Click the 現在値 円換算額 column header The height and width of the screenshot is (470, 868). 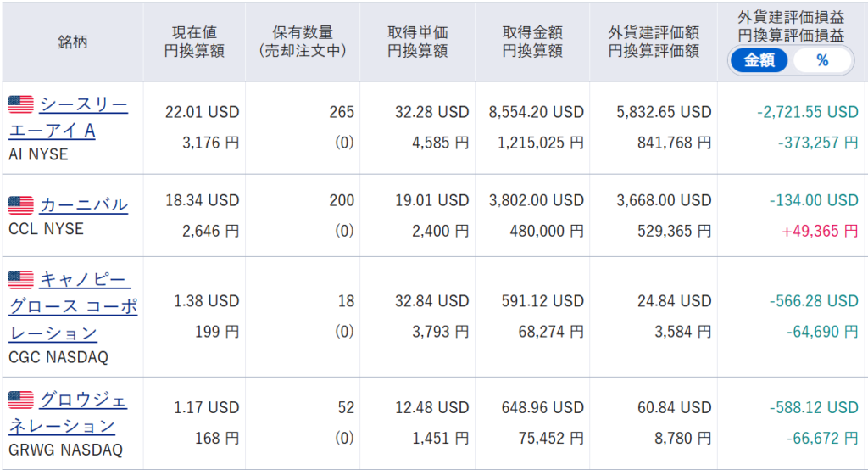(x=194, y=42)
